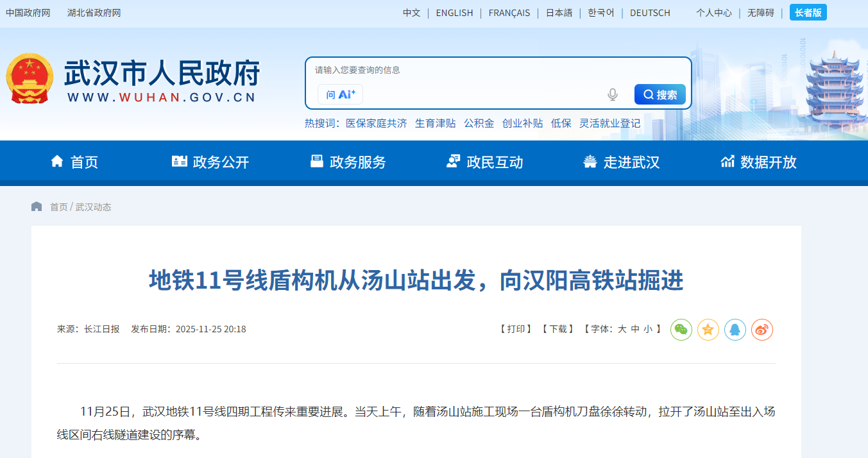Enable 无障碍 accessibility mode
The height and width of the screenshot is (458, 868).
click(760, 13)
